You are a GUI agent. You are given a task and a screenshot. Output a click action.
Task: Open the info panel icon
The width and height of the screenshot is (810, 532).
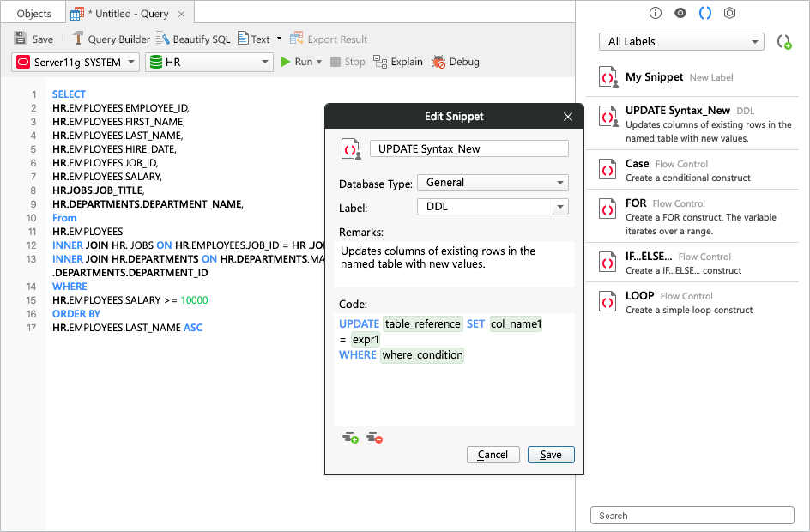point(655,13)
